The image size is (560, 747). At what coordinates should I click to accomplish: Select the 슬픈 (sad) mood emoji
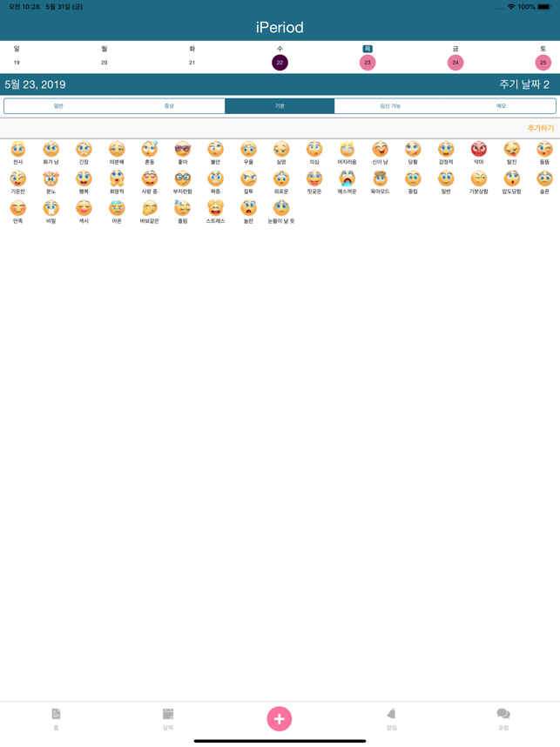tap(544, 180)
